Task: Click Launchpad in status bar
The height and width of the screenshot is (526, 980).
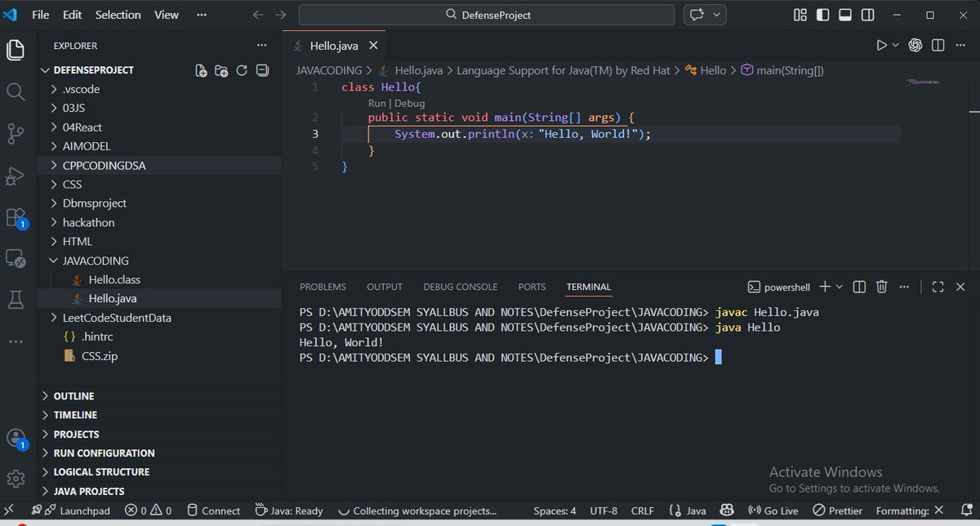Action: [x=70, y=510]
